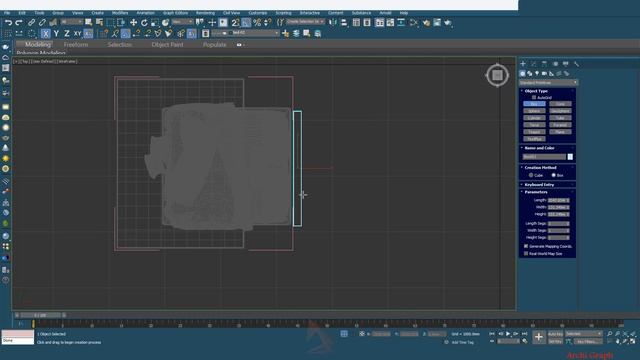Open the Modifiers menu
This screenshot has width=640, height=360.
tap(120, 13)
